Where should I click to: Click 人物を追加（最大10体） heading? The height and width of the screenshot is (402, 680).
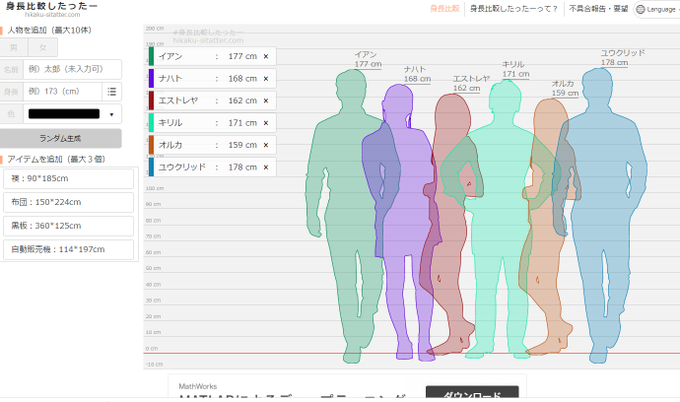click(x=49, y=30)
